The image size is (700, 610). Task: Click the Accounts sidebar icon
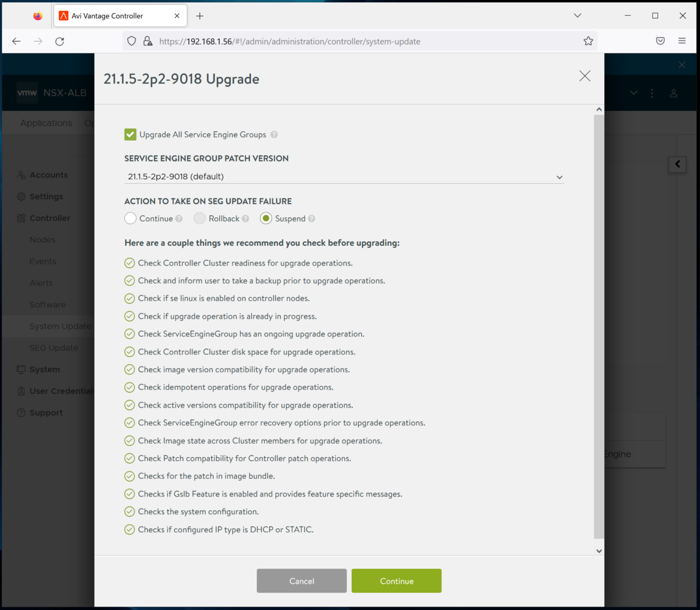coord(21,175)
